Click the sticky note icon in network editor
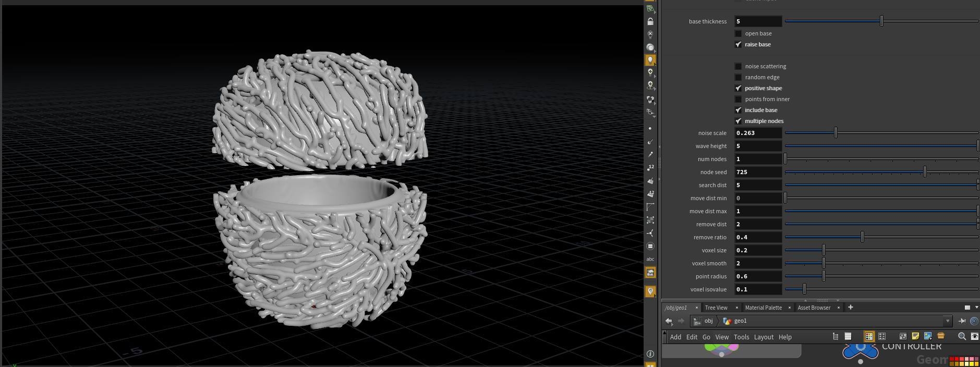Screen dimensions: 980x367 (915, 336)
